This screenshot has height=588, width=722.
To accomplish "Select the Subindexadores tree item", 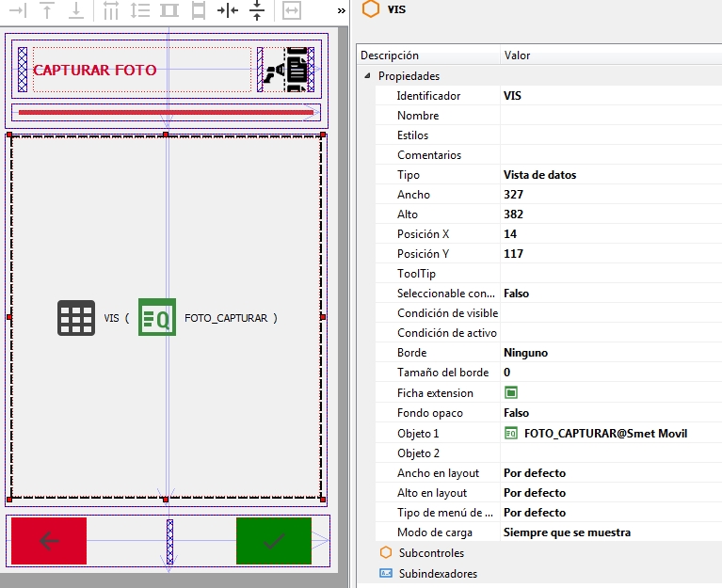I will click(438, 574).
